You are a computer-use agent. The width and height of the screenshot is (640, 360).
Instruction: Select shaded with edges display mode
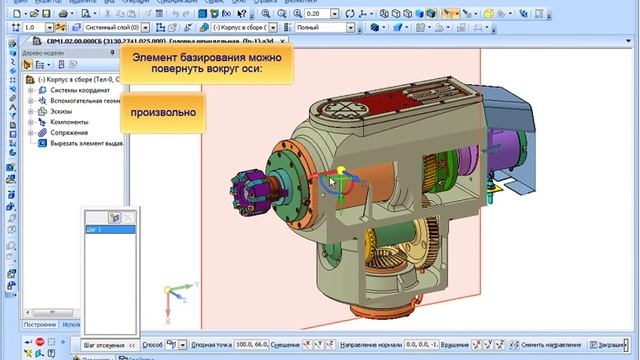click(431, 13)
